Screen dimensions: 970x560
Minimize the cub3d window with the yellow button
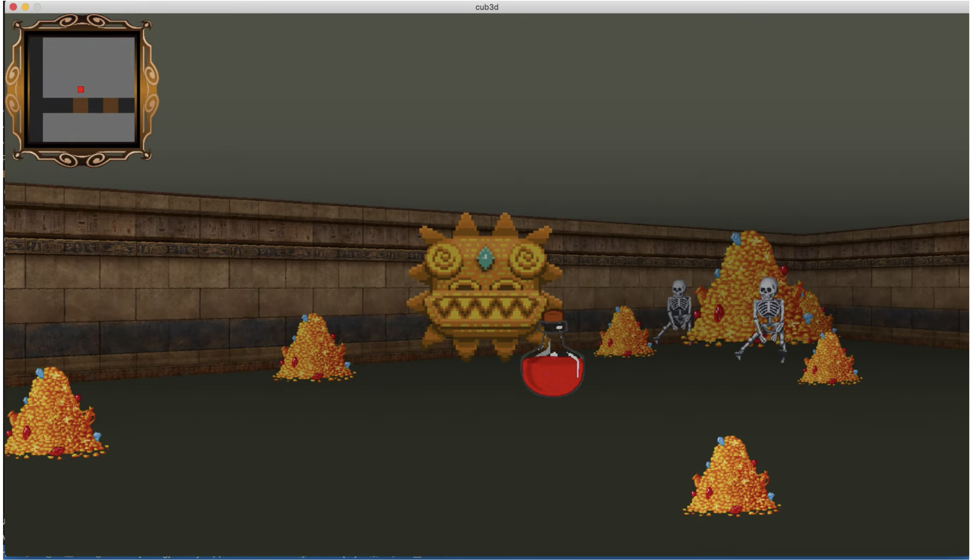pyautogui.click(x=25, y=7)
